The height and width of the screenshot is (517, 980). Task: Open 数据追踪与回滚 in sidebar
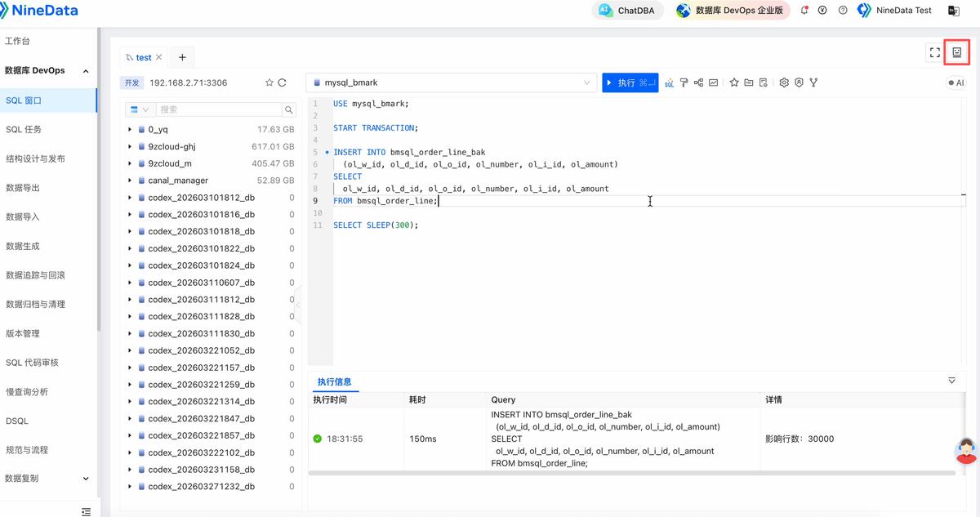35,275
